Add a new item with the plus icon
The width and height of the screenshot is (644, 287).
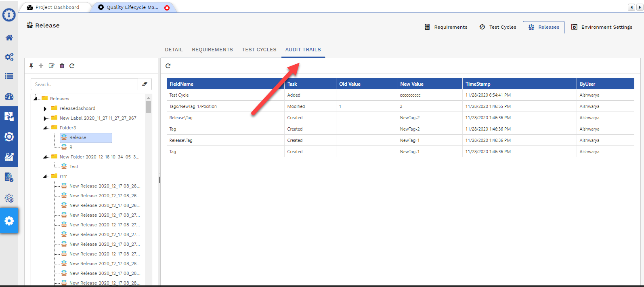[x=41, y=66]
